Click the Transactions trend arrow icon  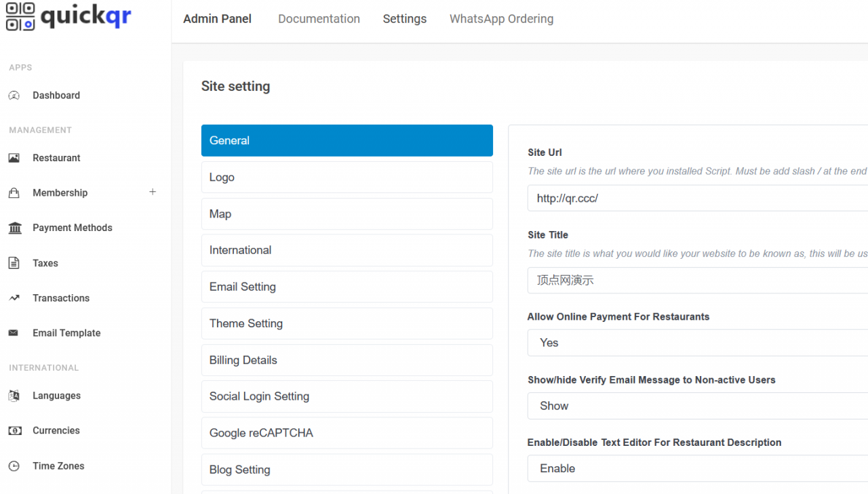click(x=14, y=298)
